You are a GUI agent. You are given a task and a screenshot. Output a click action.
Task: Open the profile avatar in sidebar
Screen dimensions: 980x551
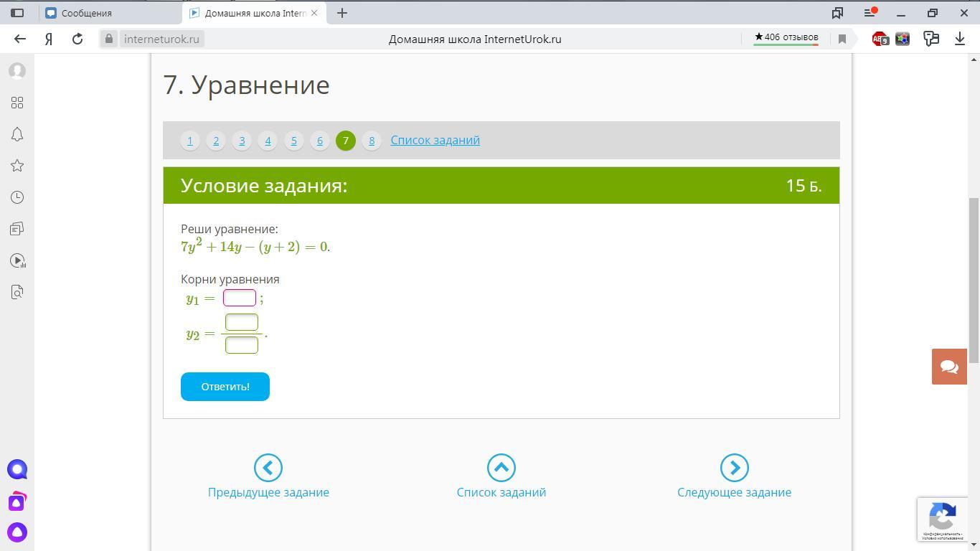17,71
